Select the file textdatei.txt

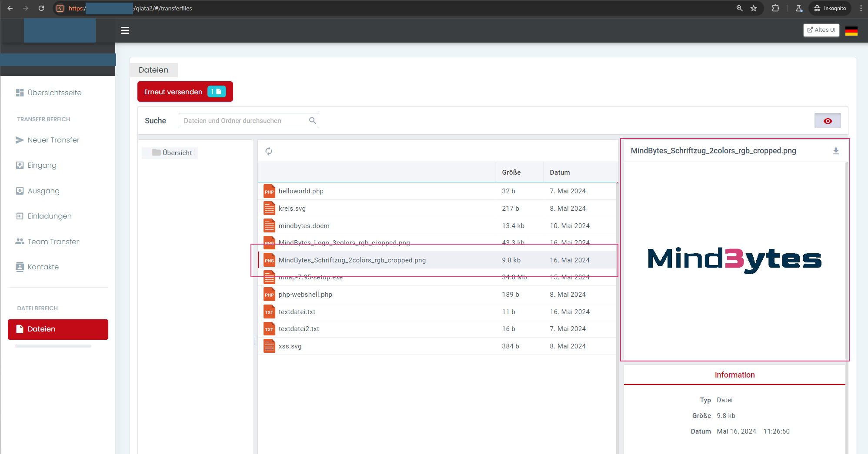point(437,312)
